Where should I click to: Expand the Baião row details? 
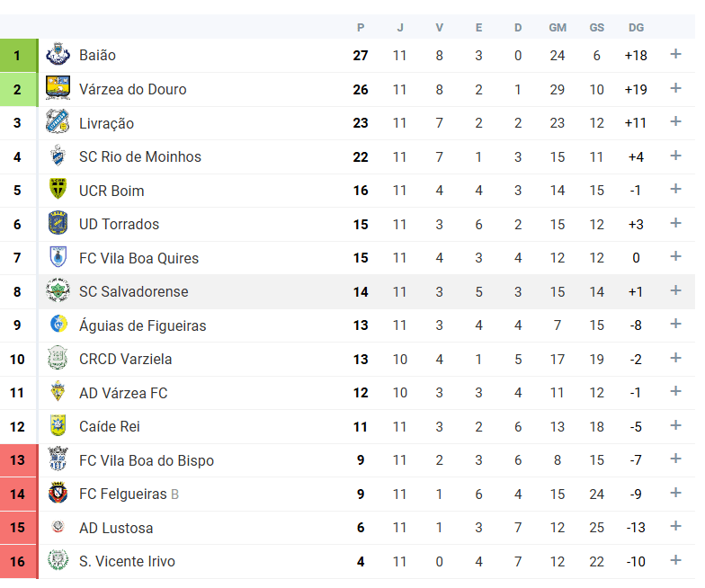(676, 55)
